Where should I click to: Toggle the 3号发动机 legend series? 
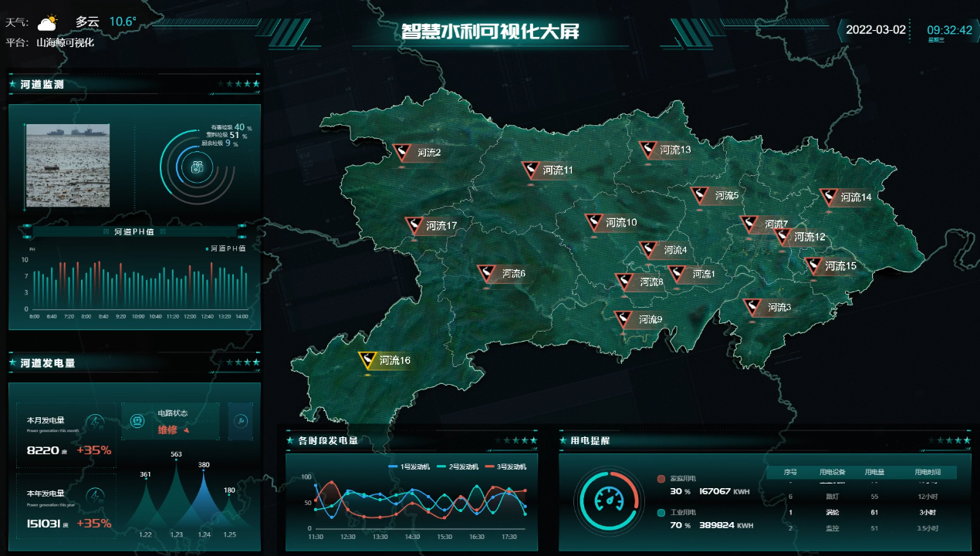click(505, 467)
